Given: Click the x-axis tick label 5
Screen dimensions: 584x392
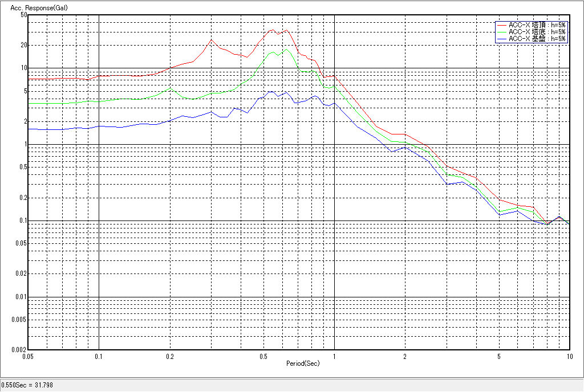Looking at the screenshot, I should click(x=499, y=356).
